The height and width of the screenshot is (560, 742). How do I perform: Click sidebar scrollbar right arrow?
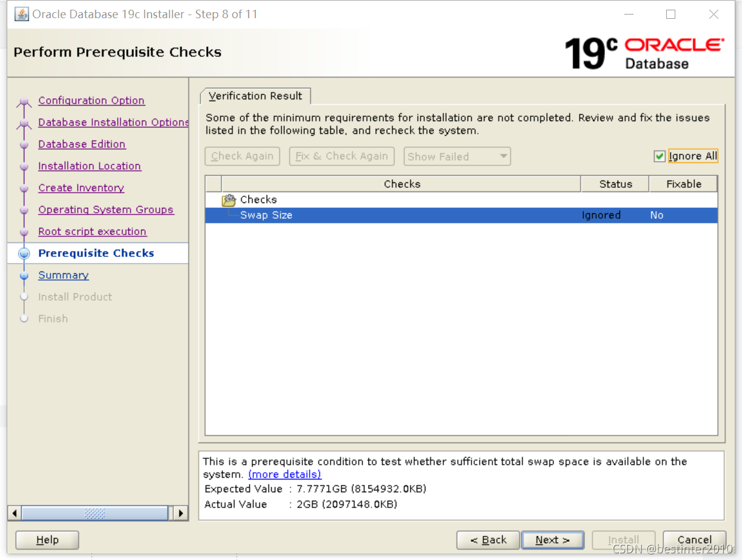click(180, 513)
